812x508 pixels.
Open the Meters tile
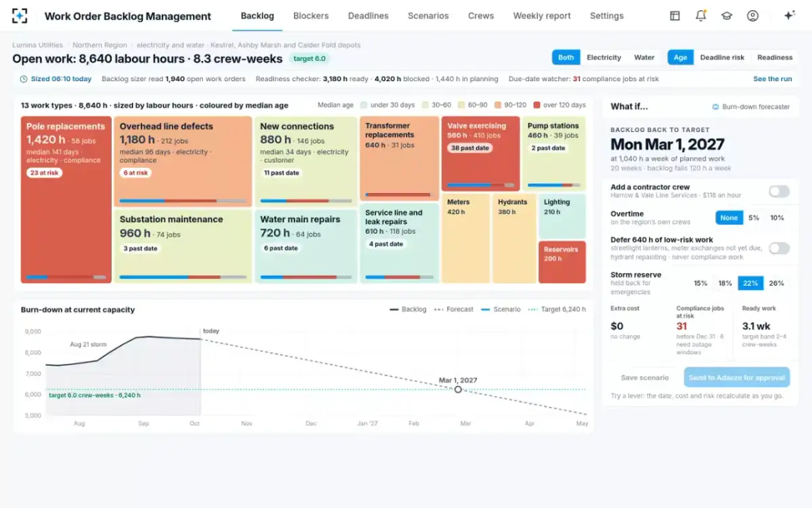466,238
